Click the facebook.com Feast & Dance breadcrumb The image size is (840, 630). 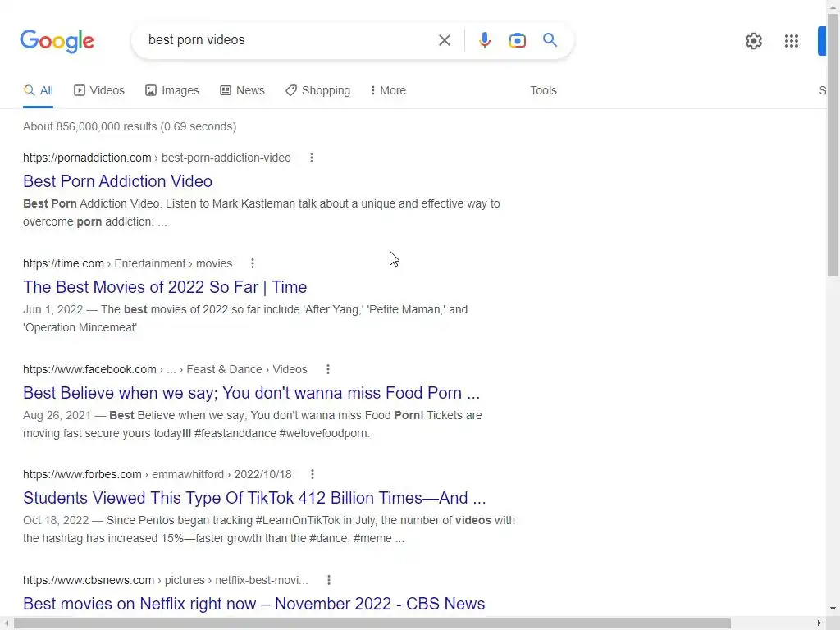[165, 369]
